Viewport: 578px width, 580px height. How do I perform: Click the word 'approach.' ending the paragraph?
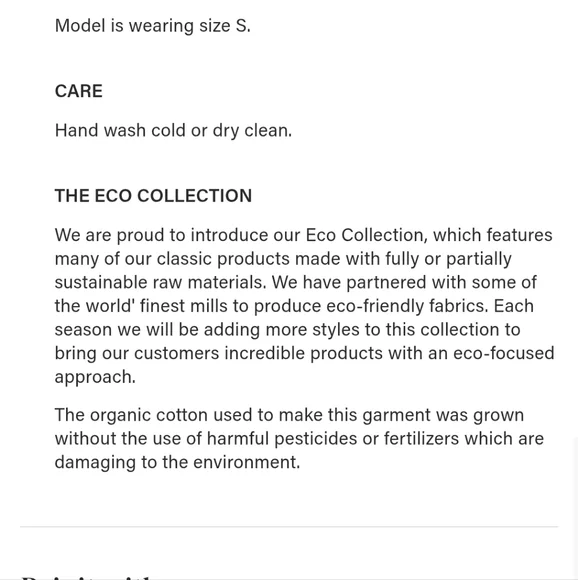(95, 377)
